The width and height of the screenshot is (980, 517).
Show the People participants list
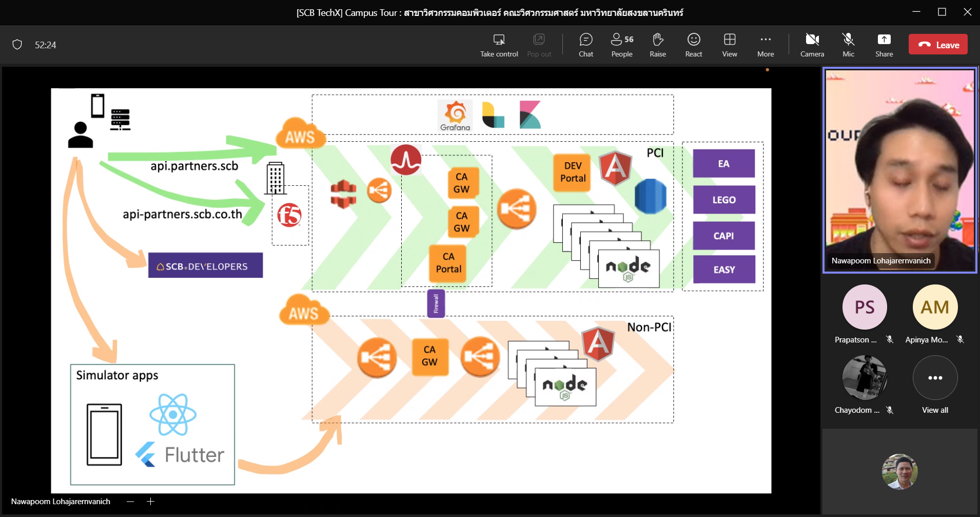[x=622, y=45]
